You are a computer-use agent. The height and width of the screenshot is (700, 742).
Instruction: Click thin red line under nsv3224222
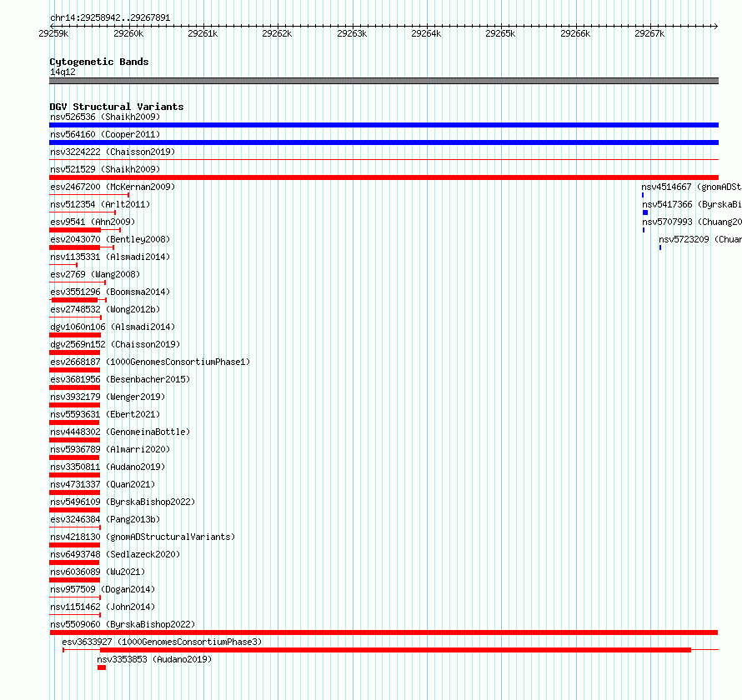[x=384, y=160]
